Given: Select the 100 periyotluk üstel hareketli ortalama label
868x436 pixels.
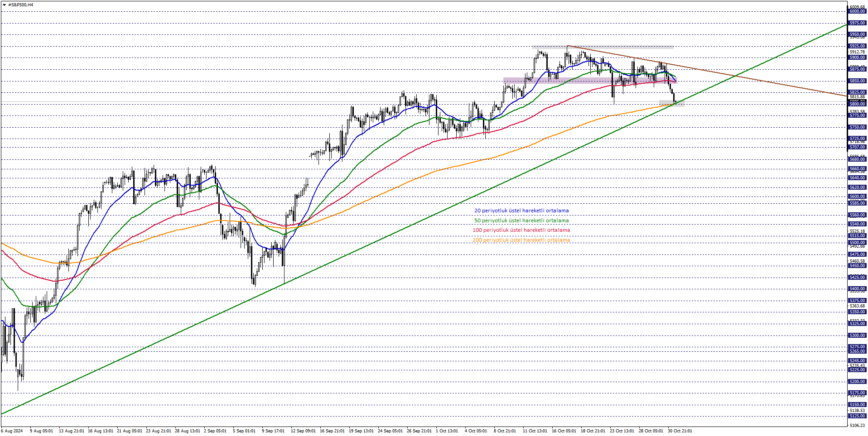Looking at the screenshot, I should click(521, 230).
